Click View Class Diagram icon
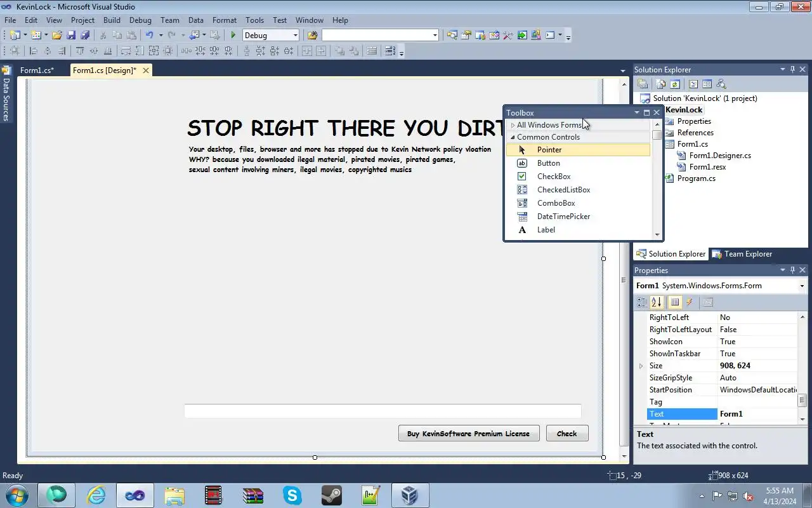The height and width of the screenshot is (508, 812). pyautogui.click(x=721, y=84)
